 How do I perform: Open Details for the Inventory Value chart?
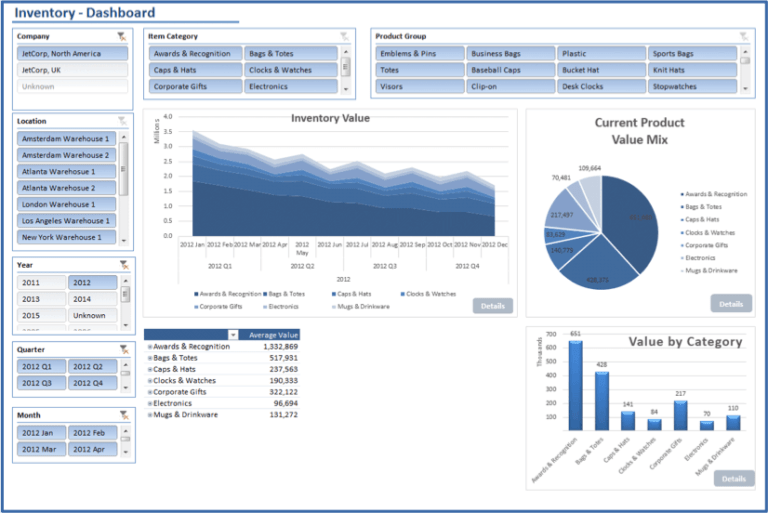(x=492, y=306)
